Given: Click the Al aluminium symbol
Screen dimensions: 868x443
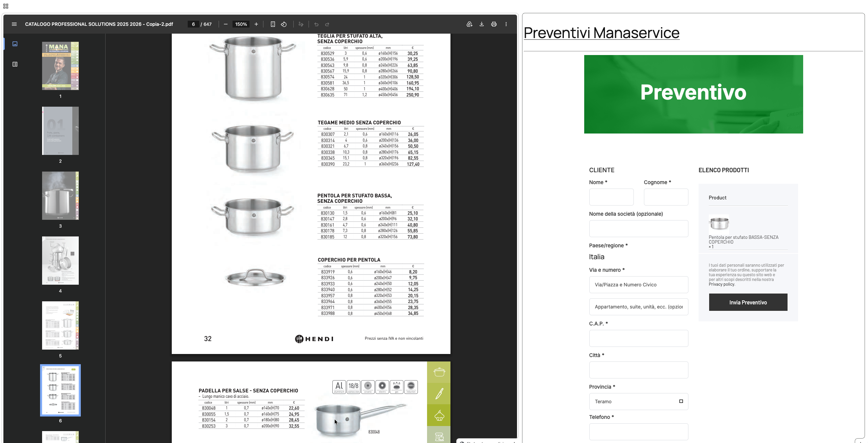Looking at the screenshot, I should coord(339,387).
